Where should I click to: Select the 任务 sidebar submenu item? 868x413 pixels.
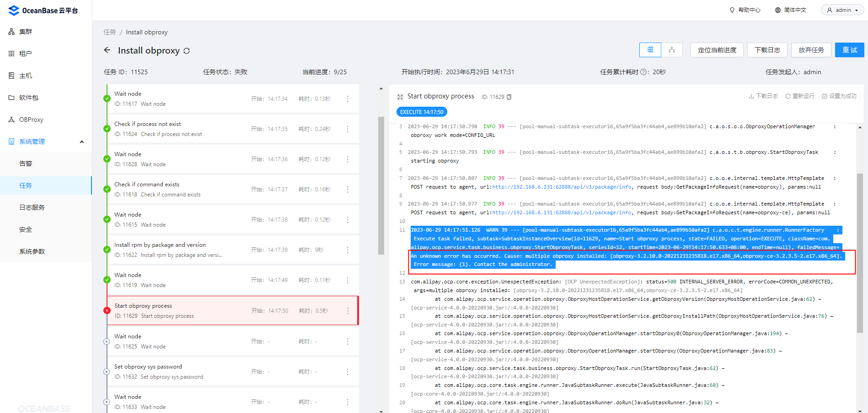(46, 185)
